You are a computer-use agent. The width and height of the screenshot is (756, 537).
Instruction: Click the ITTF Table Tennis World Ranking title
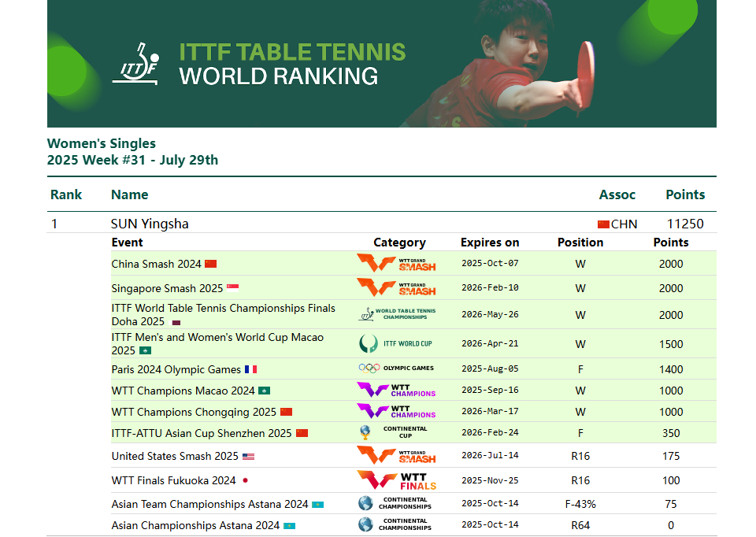click(x=292, y=64)
